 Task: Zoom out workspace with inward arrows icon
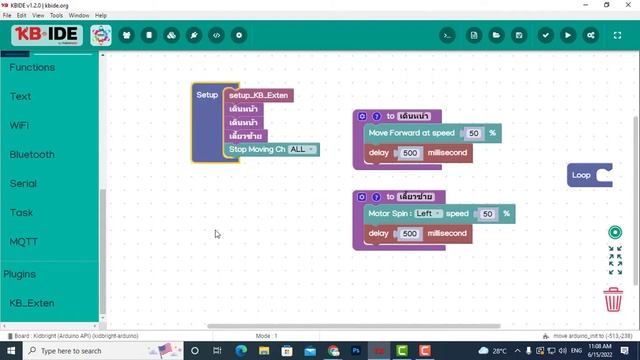click(x=615, y=253)
